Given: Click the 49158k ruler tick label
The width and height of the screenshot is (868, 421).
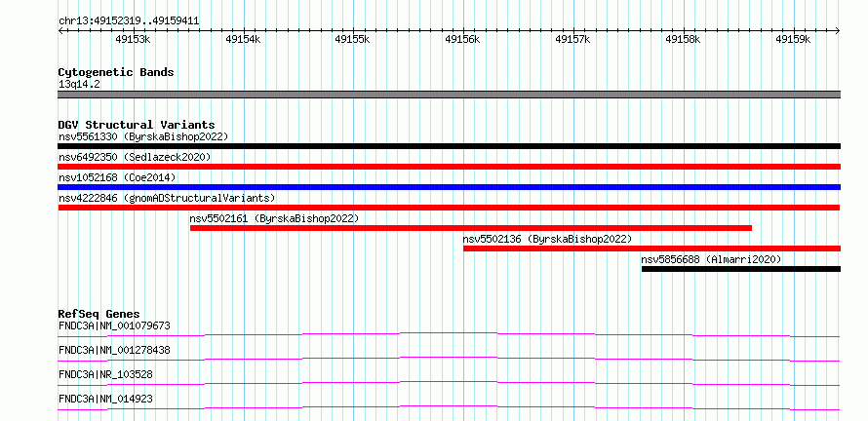Looking at the screenshot, I should click(683, 39).
